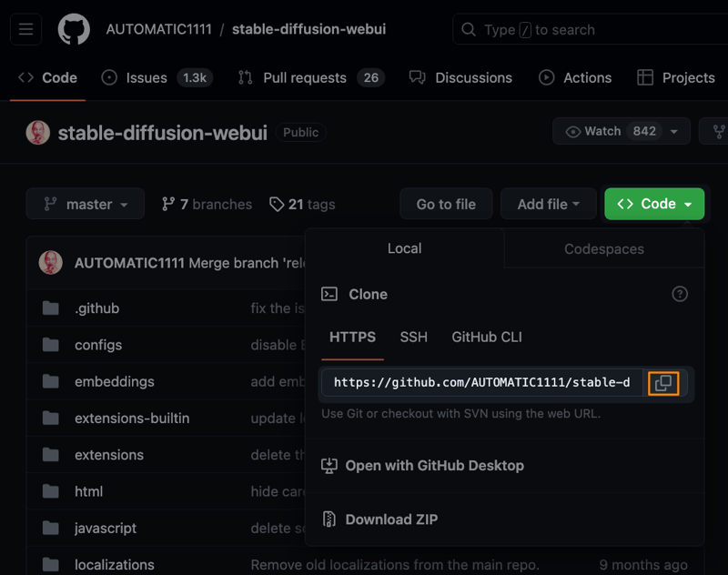Click the 26 pull requests counter badge
Viewport: 728px width, 575px height.
pyautogui.click(x=371, y=77)
